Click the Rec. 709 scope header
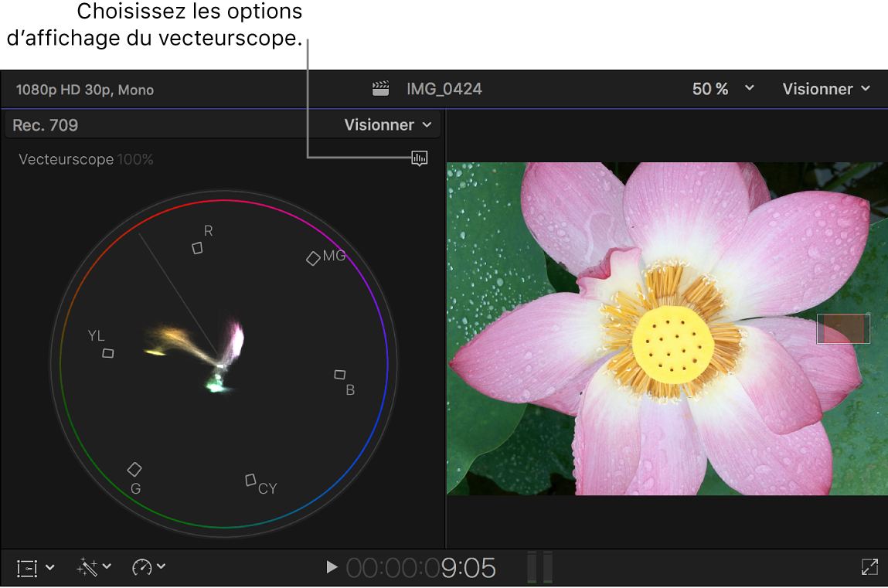Image resolution: width=888 pixels, height=588 pixels. pos(44,124)
